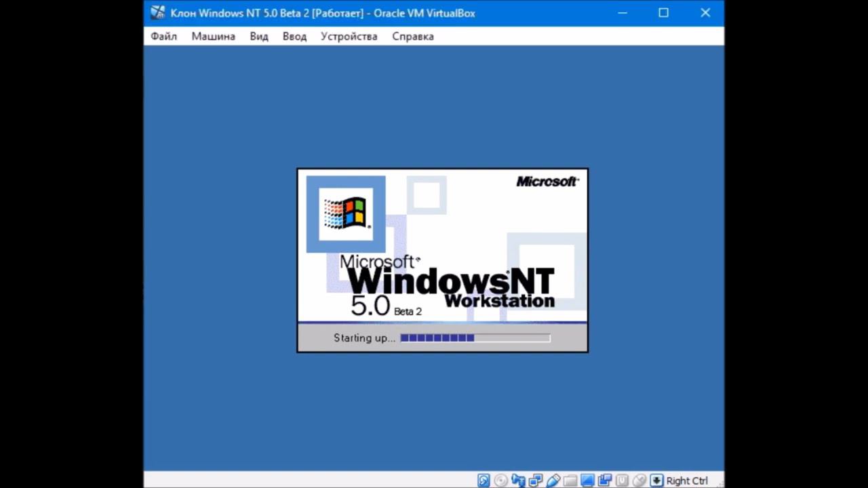
Task: Click the audio indicator icon
Action: 518,481
